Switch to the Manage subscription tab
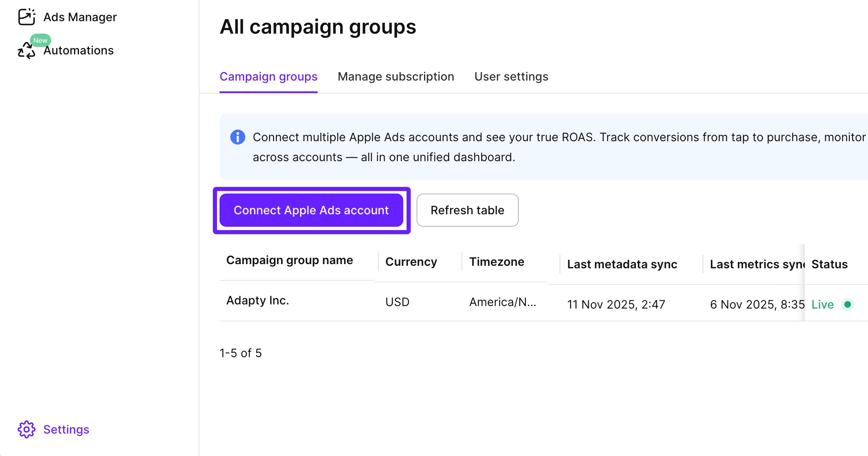 coord(396,76)
